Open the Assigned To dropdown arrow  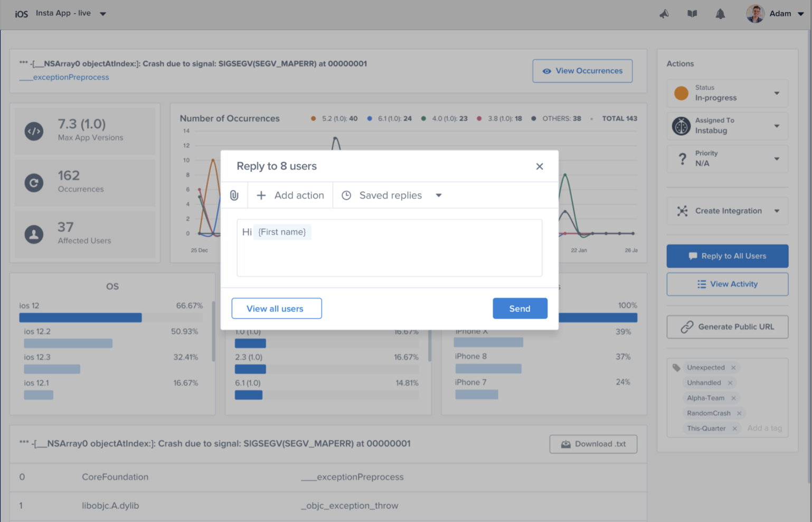[x=777, y=126]
